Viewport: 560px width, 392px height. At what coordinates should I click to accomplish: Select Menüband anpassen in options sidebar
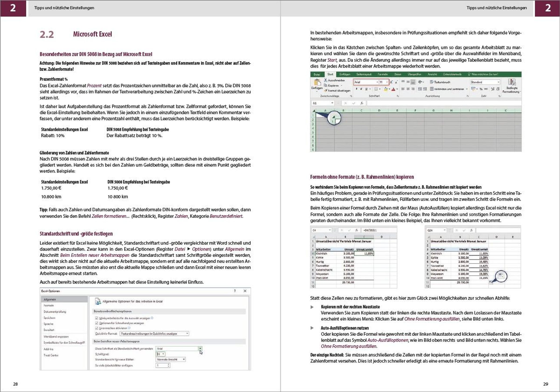[56, 337]
